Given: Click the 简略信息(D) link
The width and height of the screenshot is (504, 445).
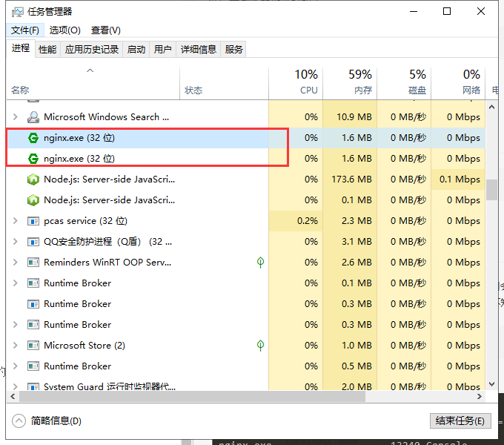Looking at the screenshot, I should (x=56, y=421).
